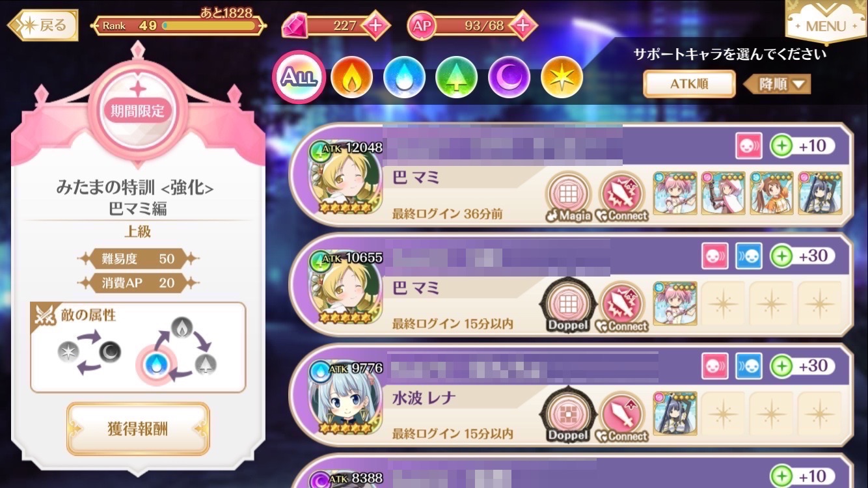Toggle the ALL attribute filter
Viewport: 868px width, 488px height.
(299, 77)
